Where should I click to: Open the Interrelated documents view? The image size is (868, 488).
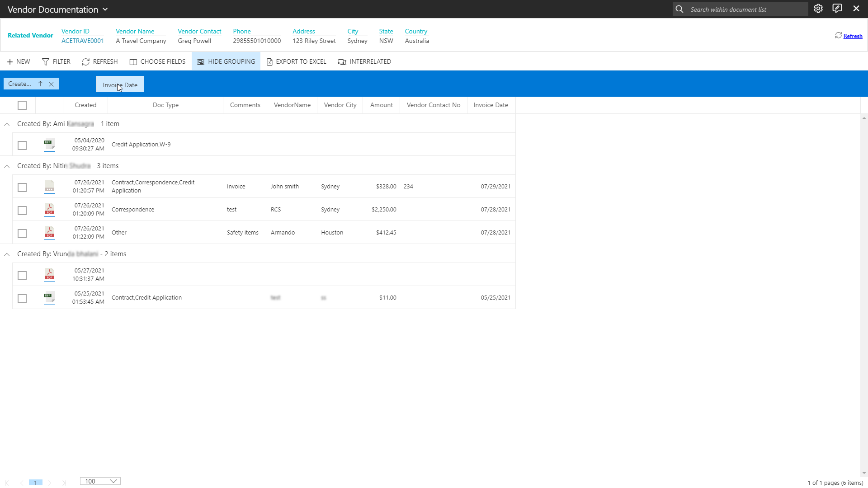pos(364,61)
